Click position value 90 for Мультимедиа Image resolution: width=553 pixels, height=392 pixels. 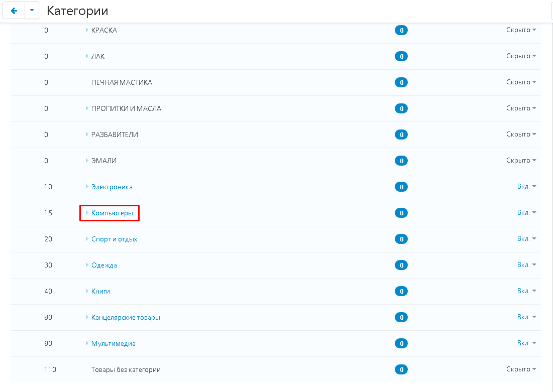point(48,343)
